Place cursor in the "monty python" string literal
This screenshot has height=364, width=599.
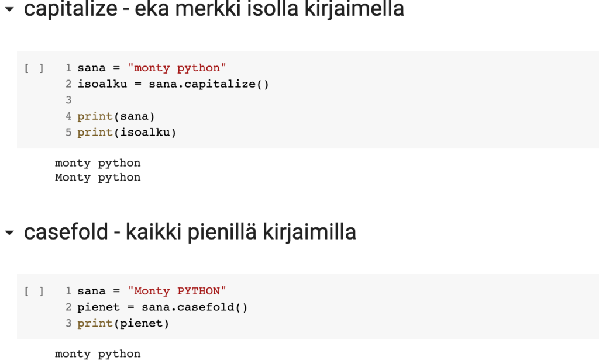[x=177, y=68]
